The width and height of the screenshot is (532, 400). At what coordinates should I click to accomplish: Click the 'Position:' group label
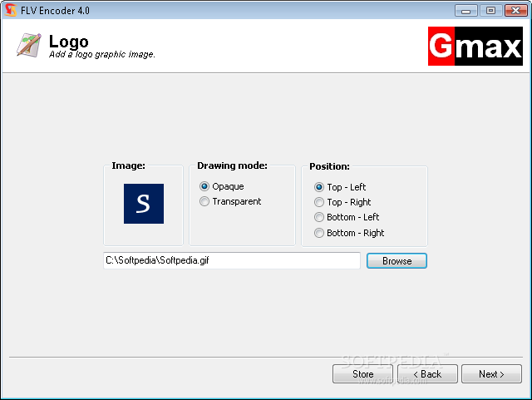tap(329, 166)
